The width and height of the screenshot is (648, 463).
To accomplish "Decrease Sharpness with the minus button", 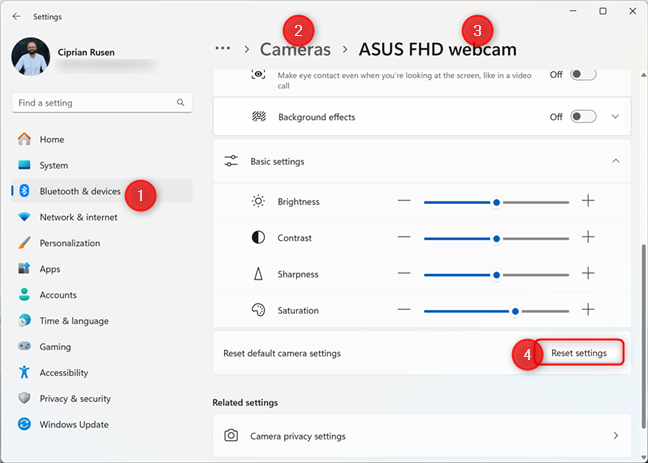I will 404,273.
